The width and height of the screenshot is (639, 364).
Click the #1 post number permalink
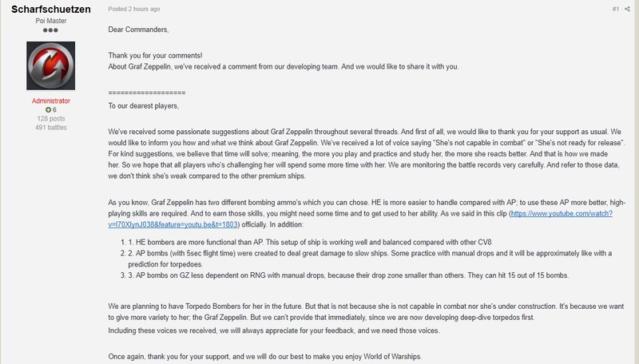coord(615,9)
